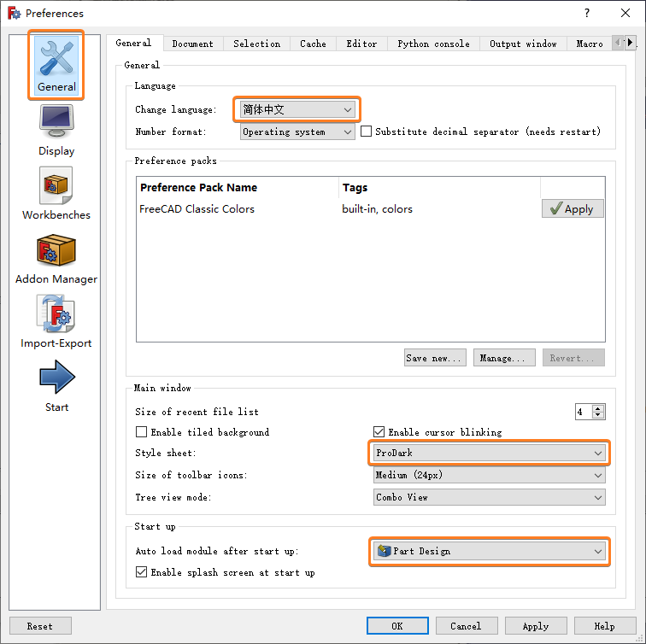Switch to the Selection tab
The image size is (646, 644).
pos(256,44)
